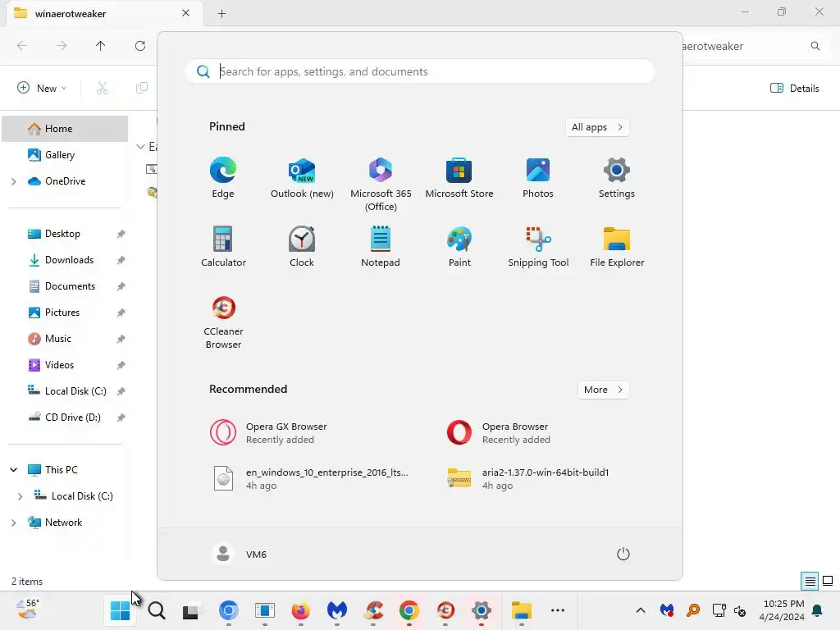Open the New dropdown in File Explorer

point(43,88)
